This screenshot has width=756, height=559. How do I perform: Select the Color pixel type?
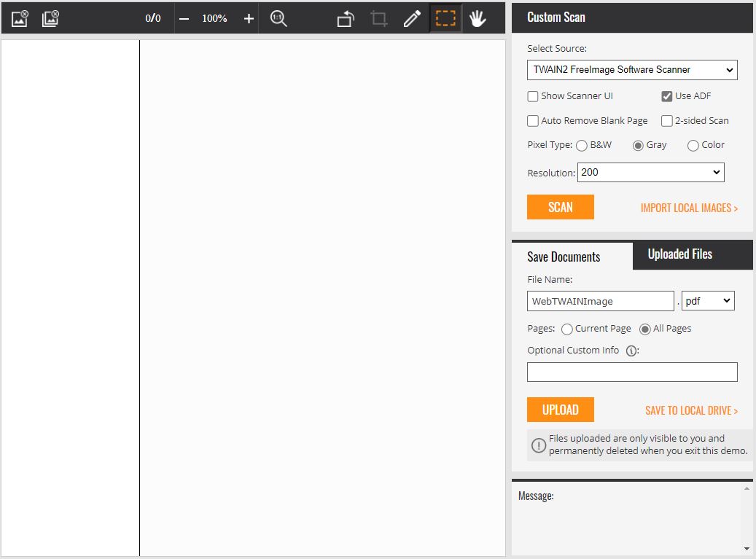[x=692, y=145]
